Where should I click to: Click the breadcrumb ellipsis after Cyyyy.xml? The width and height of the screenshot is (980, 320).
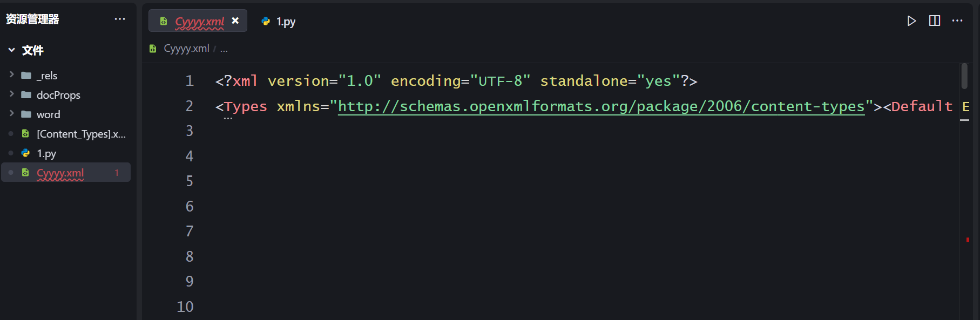tap(224, 49)
